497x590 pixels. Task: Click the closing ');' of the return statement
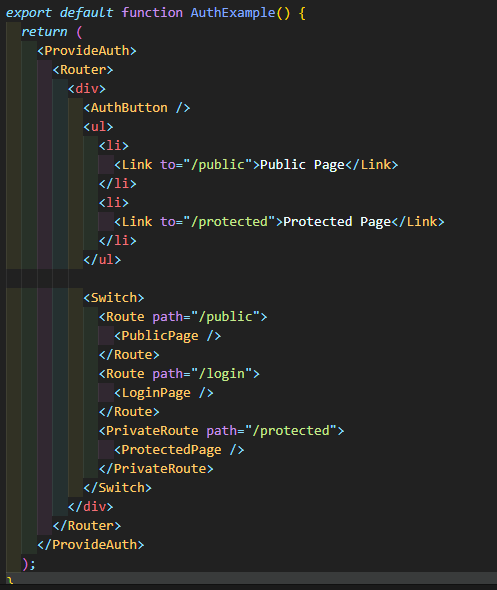click(x=29, y=564)
